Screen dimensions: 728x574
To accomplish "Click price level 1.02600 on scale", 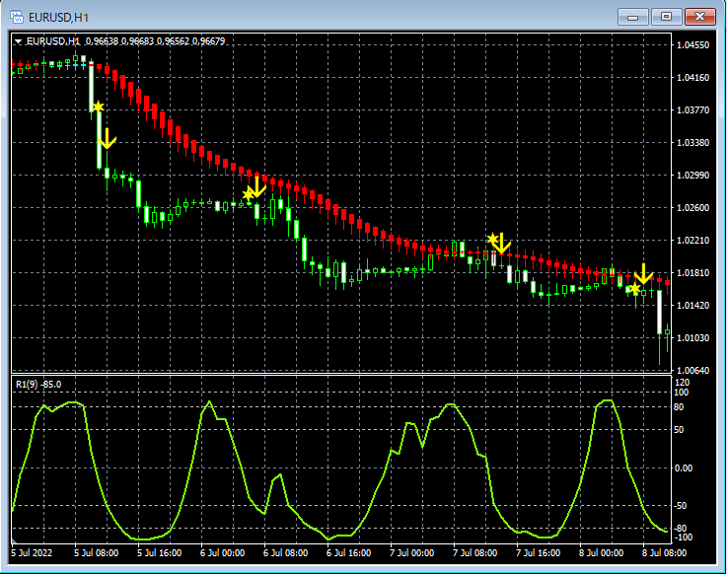I will (x=693, y=207).
